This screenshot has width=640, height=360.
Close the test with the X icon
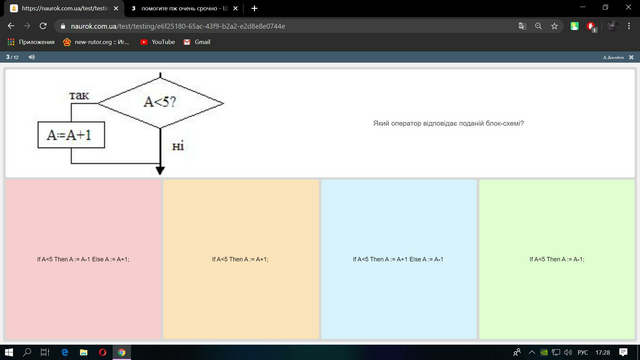pyautogui.click(x=631, y=58)
